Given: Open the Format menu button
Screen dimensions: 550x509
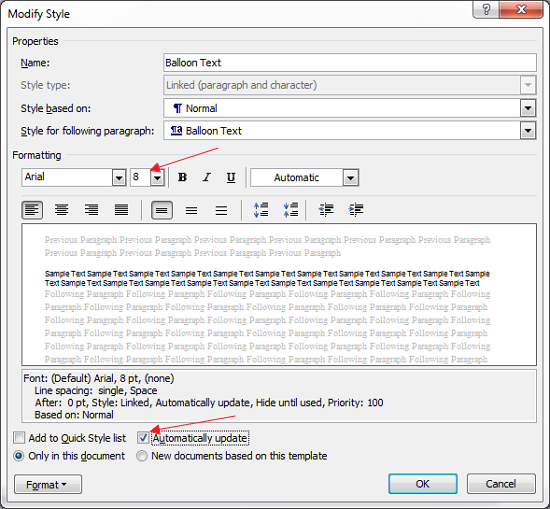Looking at the screenshot, I should click(x=48, y=484).
